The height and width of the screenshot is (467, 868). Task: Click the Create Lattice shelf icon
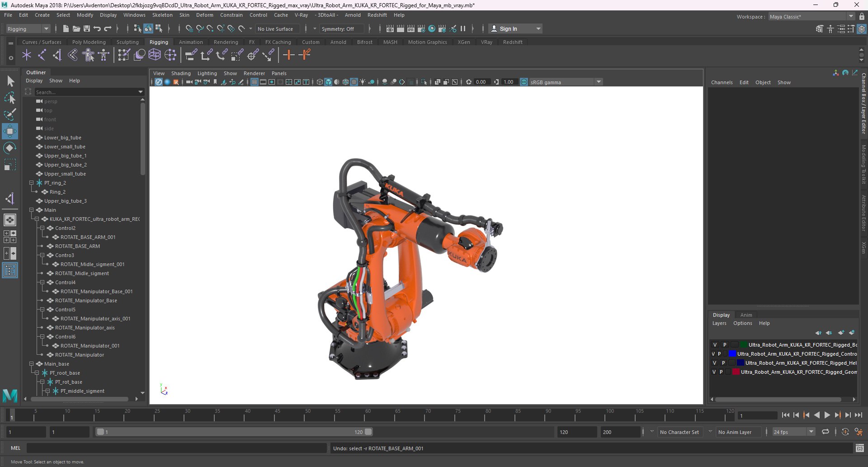tap(155, 55)
